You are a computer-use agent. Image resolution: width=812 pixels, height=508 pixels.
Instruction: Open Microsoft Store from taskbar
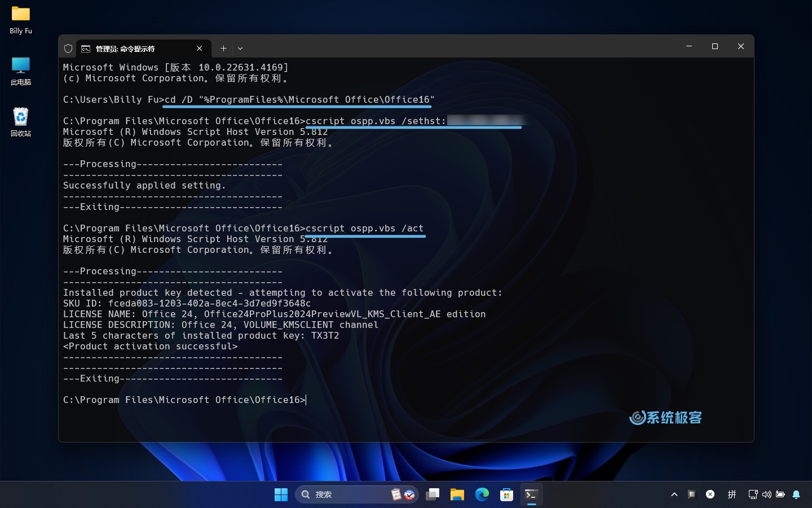pos(507,494)
